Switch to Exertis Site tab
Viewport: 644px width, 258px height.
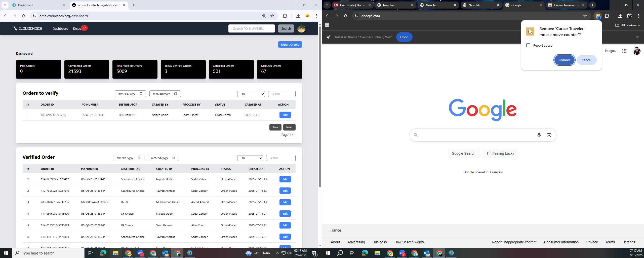(x=352, y=5)
